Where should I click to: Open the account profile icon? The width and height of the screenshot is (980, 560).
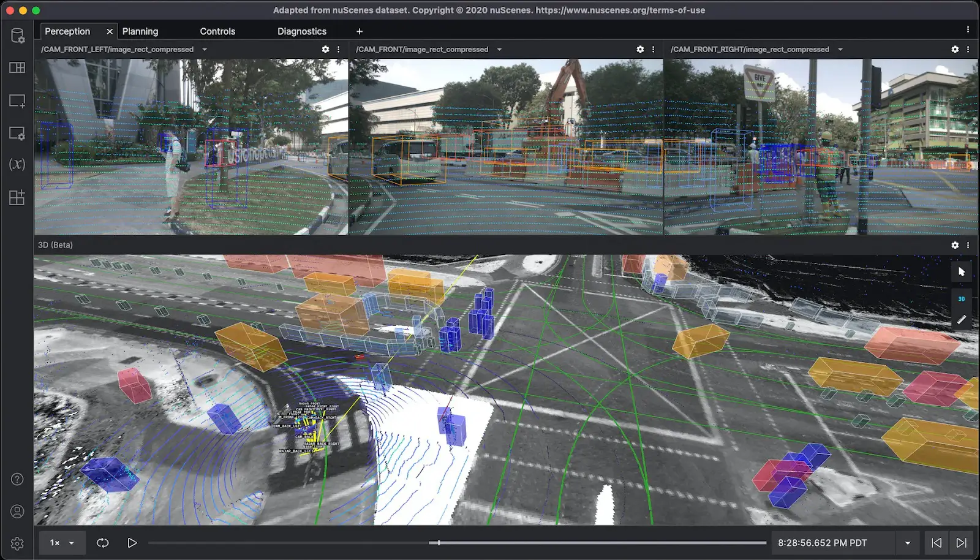(x=17, y=512)
